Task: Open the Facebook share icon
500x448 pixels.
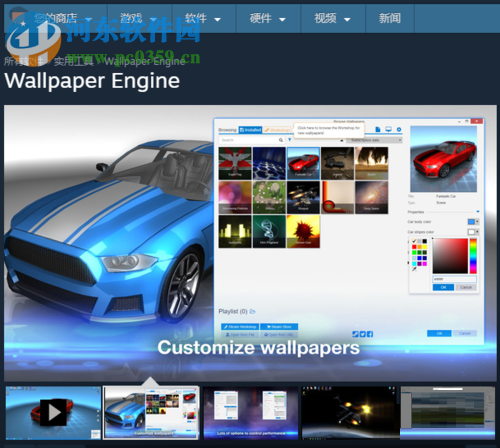Action: coord(370,334)
